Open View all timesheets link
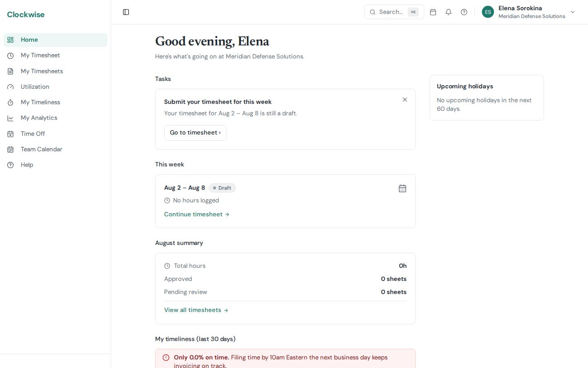This screenshot has width=588, height=368. [196, 310]
